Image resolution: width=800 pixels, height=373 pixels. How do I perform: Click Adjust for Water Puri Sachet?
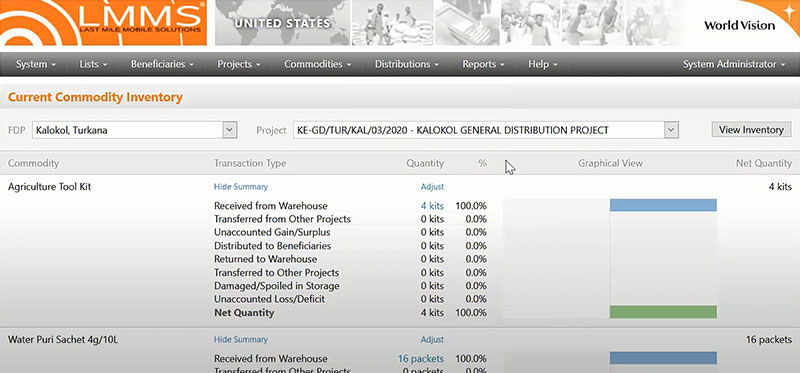[x=432, y=339]
